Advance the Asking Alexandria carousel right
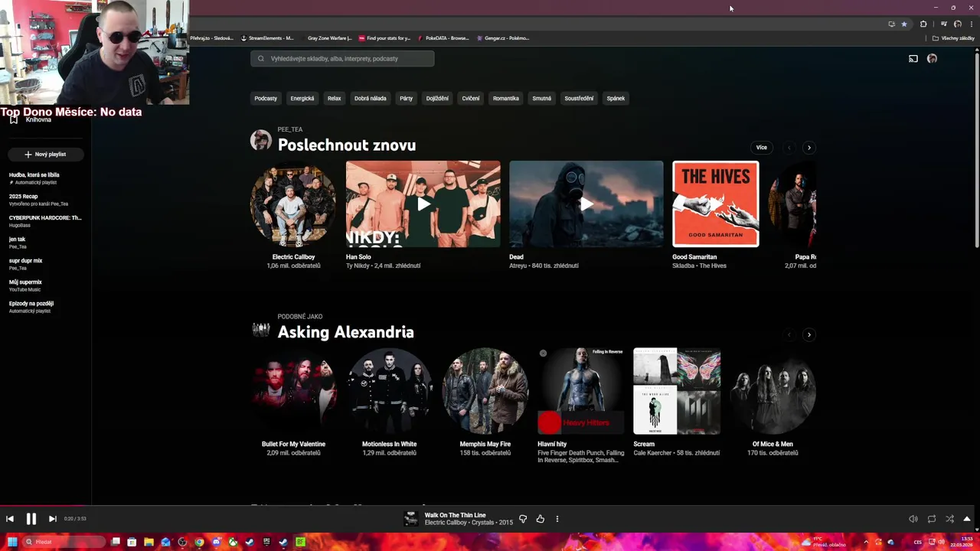The width and height of the screenshot is (980, 551). click(x=809, y=334)
